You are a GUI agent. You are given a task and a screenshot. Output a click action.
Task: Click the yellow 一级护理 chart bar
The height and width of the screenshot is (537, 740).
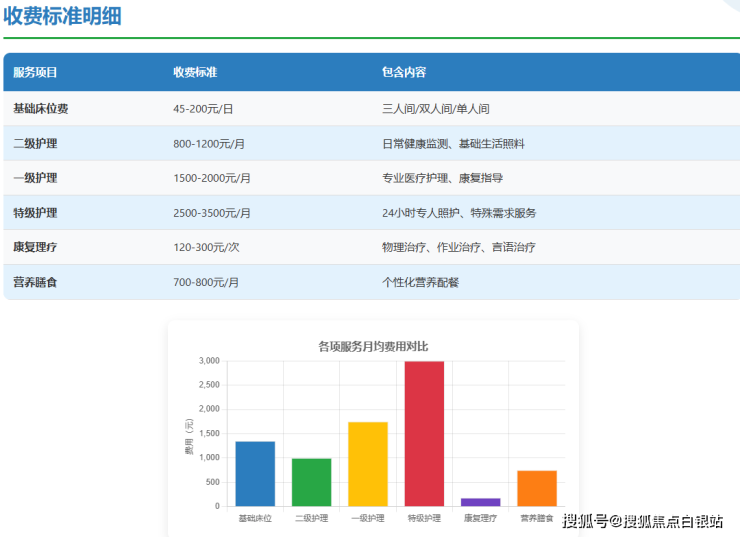click(368, 464)
